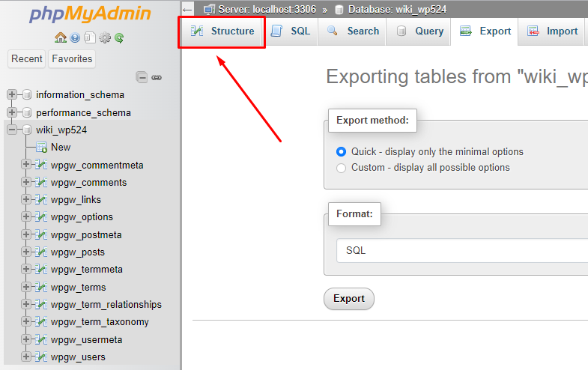
Task: Click the wpgw_posts table browse icon
Action: tap(41, 252)
